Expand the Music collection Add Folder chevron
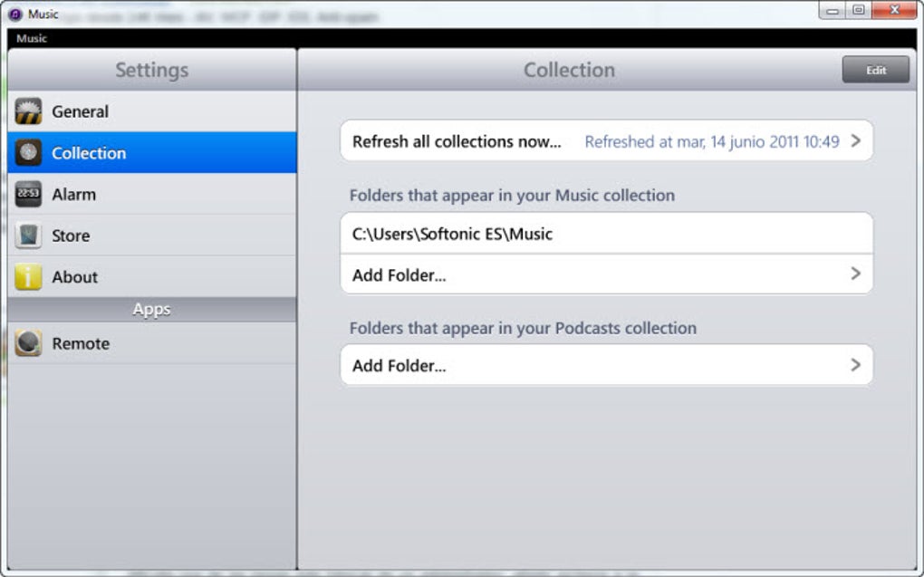 point(856,274)
